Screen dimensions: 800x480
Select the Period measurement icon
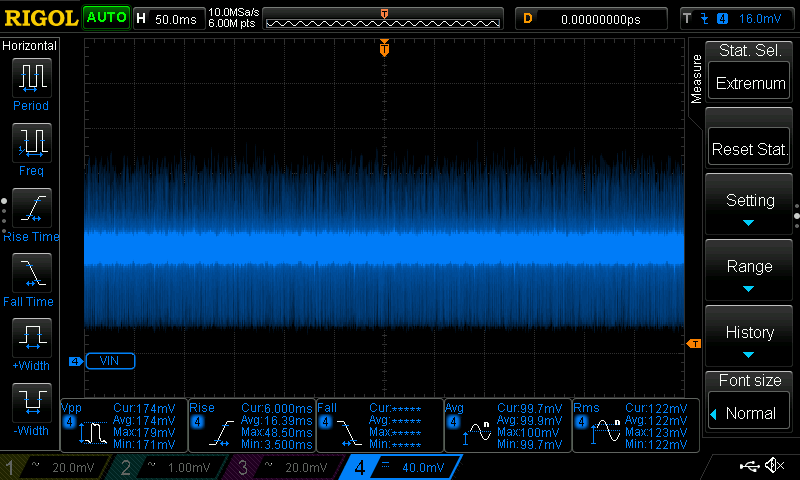(x=32, y=78)
